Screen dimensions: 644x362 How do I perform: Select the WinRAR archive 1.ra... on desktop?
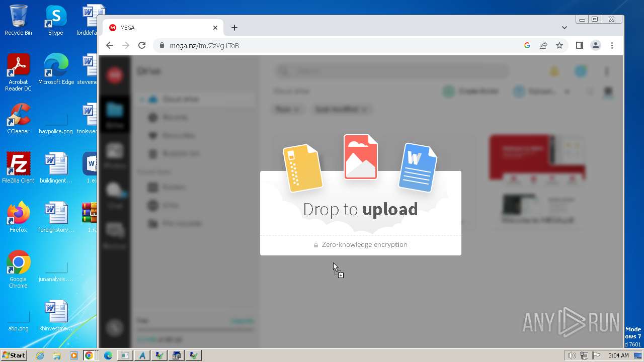coord(91,217)
